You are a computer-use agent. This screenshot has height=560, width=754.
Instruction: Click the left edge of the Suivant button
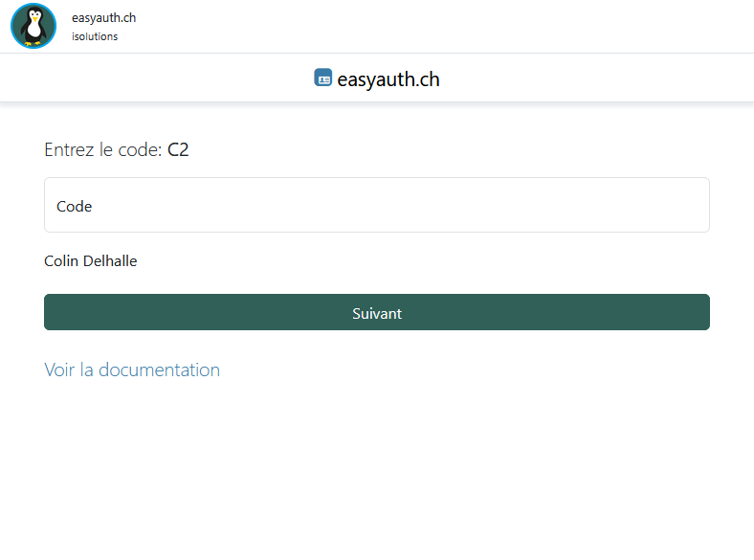tap(57, 312)
